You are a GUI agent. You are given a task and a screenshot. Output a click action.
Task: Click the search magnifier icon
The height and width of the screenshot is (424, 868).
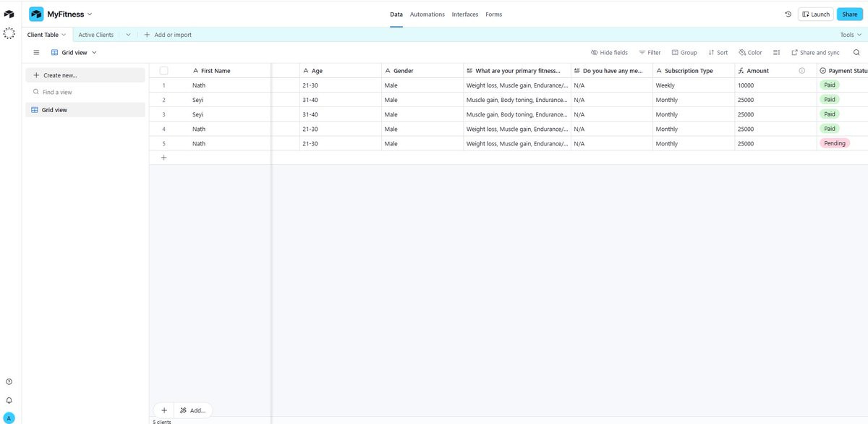[856, 53]
